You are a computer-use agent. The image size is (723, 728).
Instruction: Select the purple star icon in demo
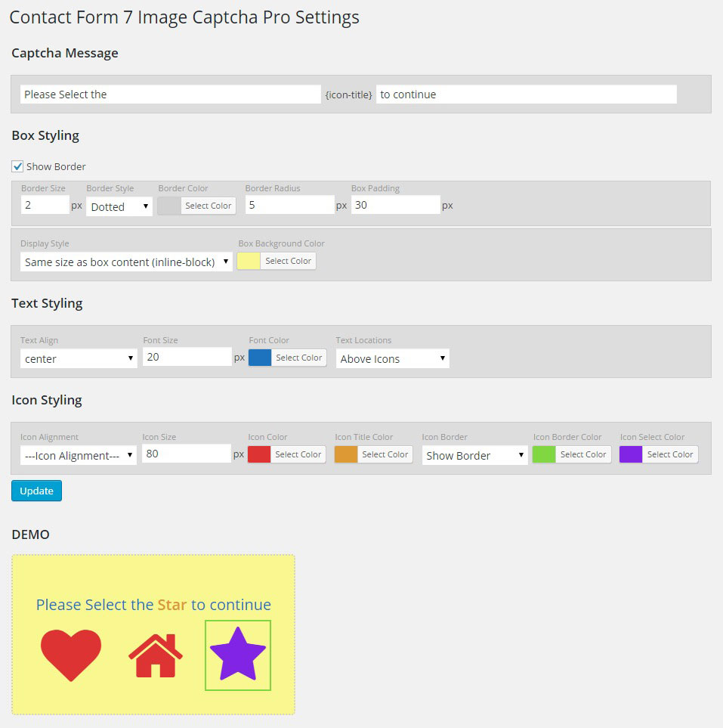tap(237, 655)
